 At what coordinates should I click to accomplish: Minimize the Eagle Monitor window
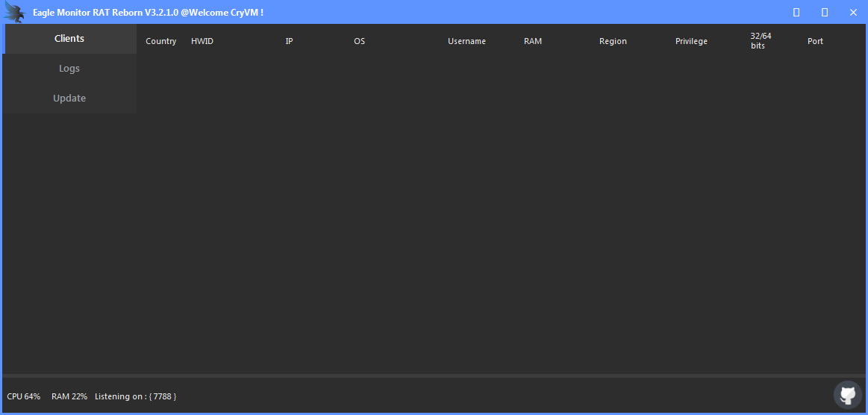pos(796,13)
